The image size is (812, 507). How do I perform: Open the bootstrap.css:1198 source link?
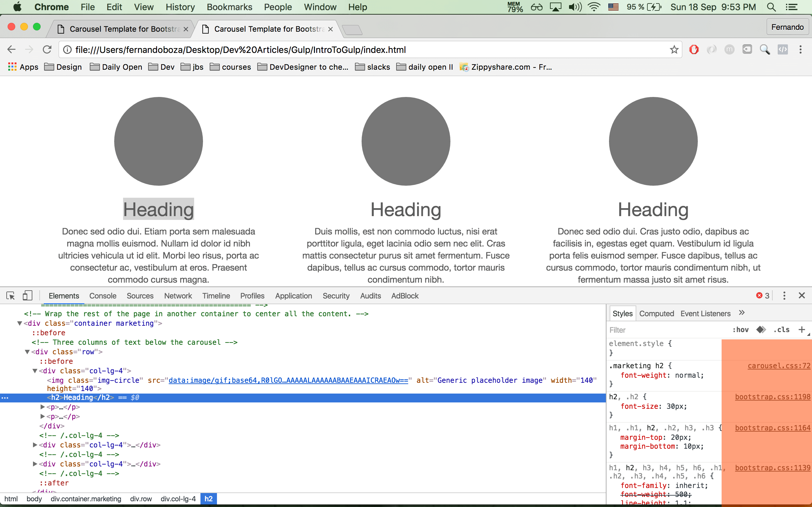tap(772, 397)
